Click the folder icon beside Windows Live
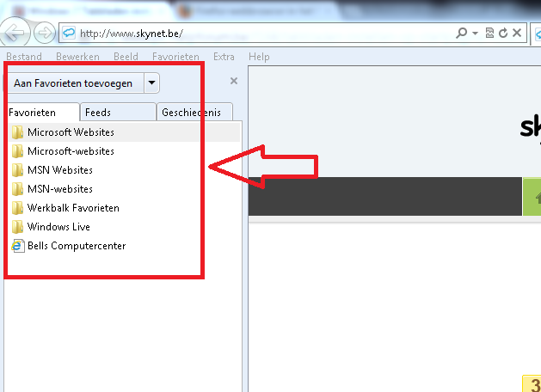The height and width of the screenshot is (392, 541). click(17, 227)
